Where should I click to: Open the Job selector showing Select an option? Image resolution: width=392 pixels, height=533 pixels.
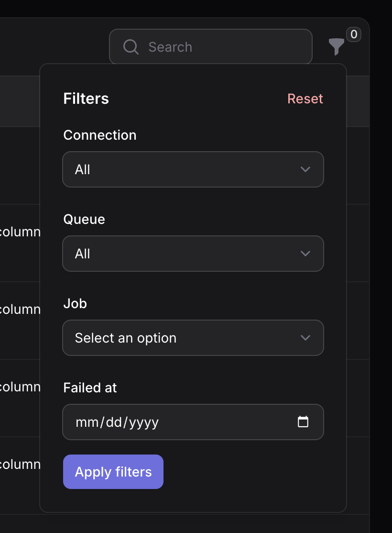point(193,338)
